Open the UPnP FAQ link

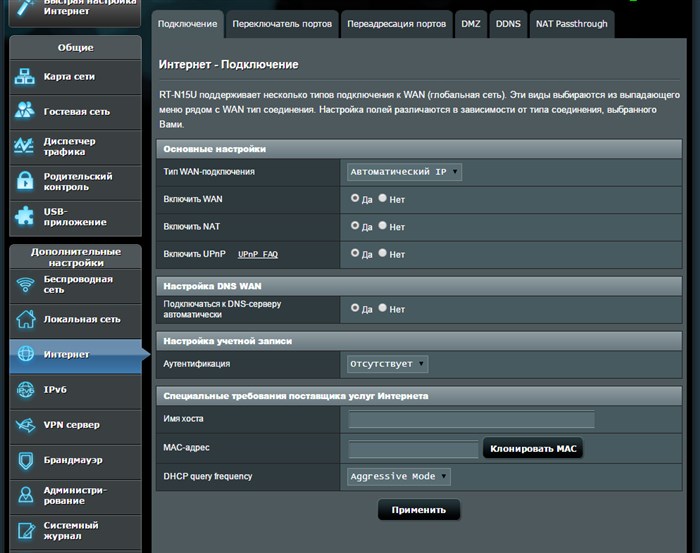[258, 254]
